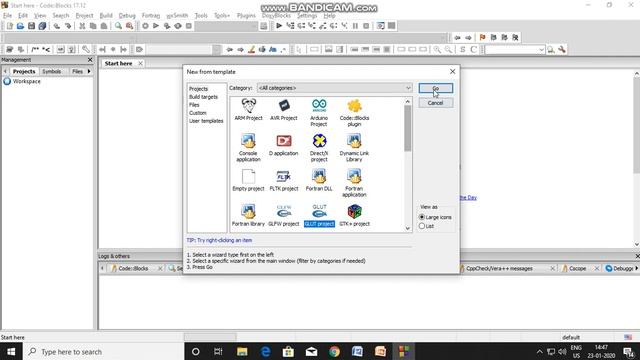This screenshot has height=360, width=640.
Task: Click the New file toolbar icon
Action: [9, 26]
